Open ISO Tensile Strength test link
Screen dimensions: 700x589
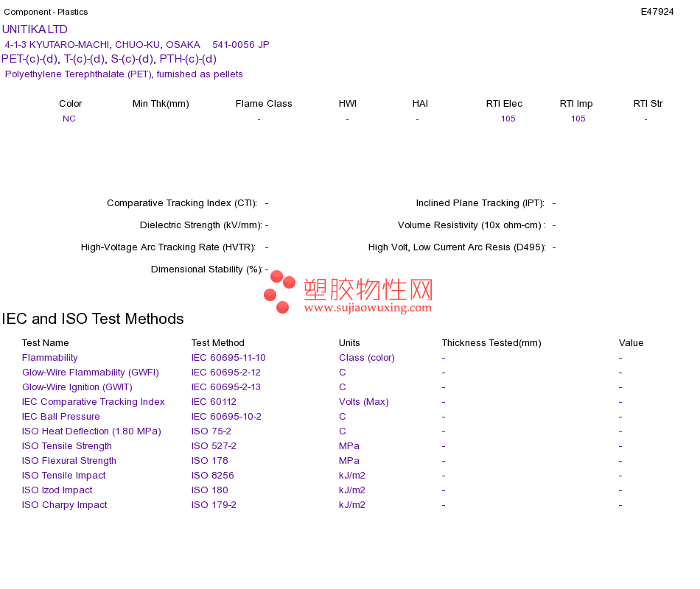(x=67, y=446)
